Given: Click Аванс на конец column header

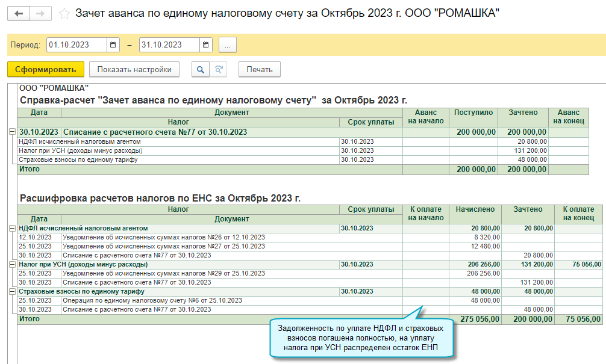Looking at the screenshot, I should tap(569, 117).
